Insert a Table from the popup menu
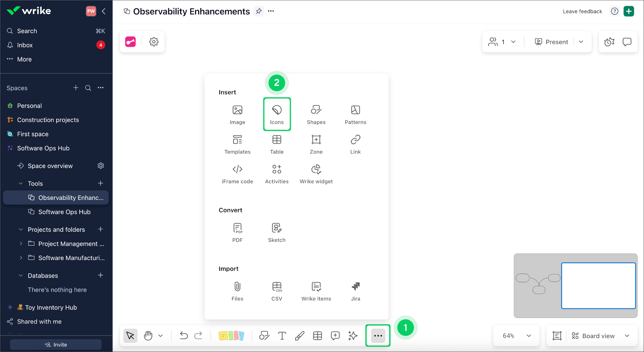The width and height of the screenshot is (644, 352). [x=277, y=144]
